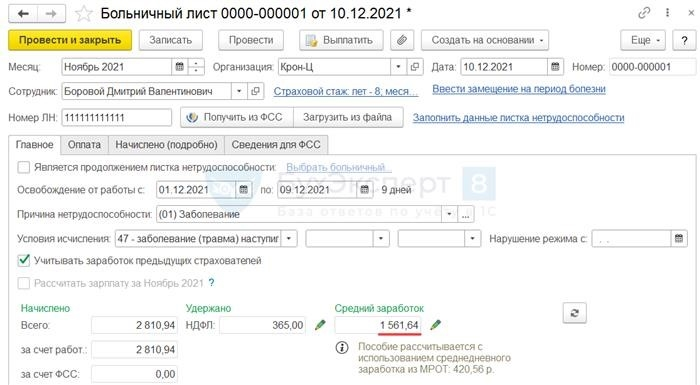The width and height of the screenshot is (700, 385).
Task: Focus the Месяц field Ноябрь 2021
Action: (x=117, y=67)
